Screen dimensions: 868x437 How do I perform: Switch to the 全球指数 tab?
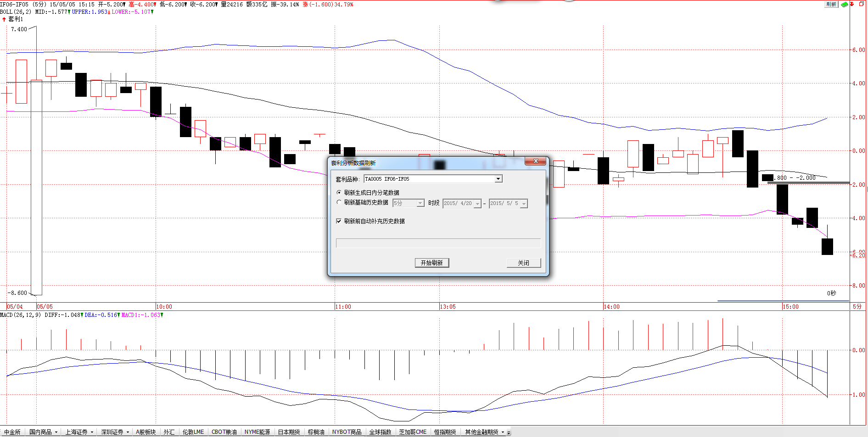click(x=380, y=432)
